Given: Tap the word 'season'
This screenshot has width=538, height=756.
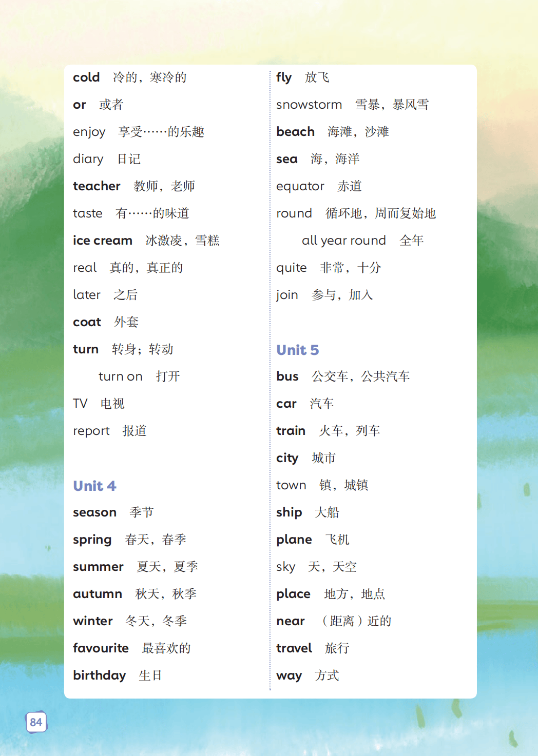Looking at the screenshot, I should [x=94, y=512].
